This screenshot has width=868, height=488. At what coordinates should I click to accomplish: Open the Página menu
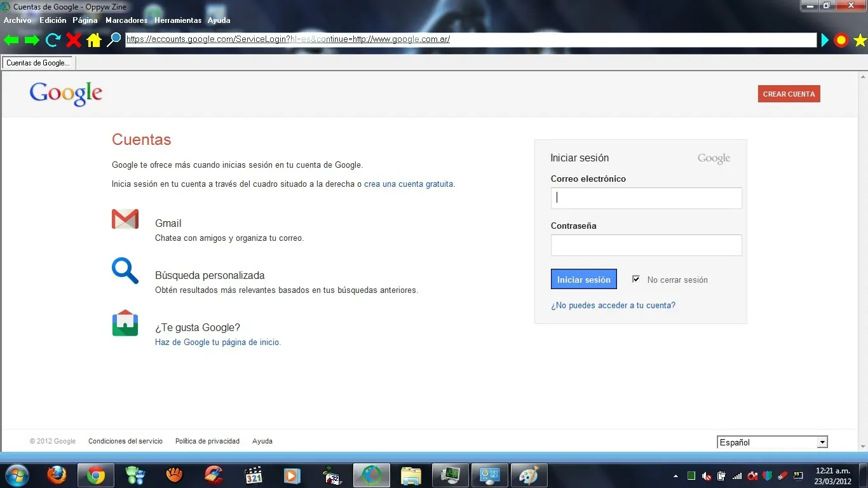[x=85, y=20]
